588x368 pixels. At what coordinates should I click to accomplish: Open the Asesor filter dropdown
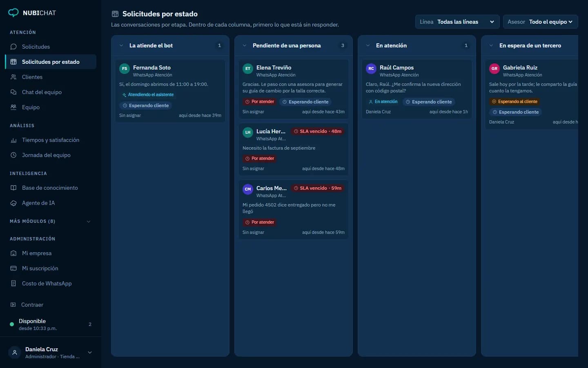pyautogui.click(x=540, y=22)
